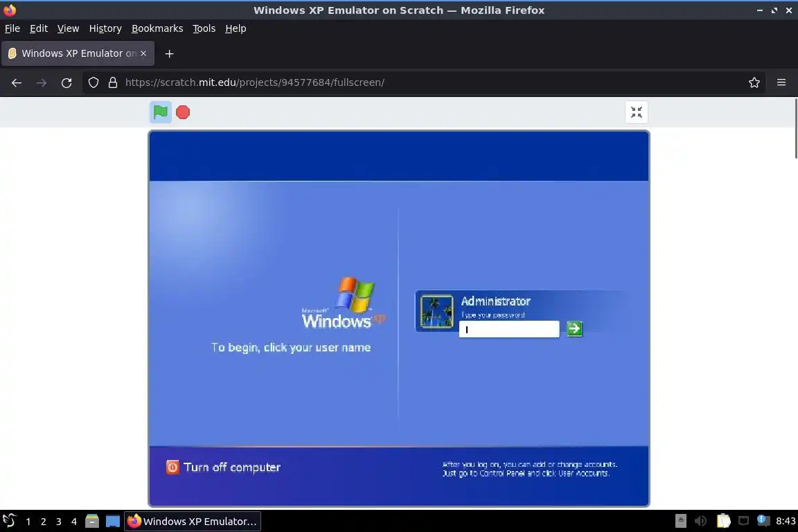Open the Help menu
Viewport: 798px width, 532px height.
click(236, 28)
